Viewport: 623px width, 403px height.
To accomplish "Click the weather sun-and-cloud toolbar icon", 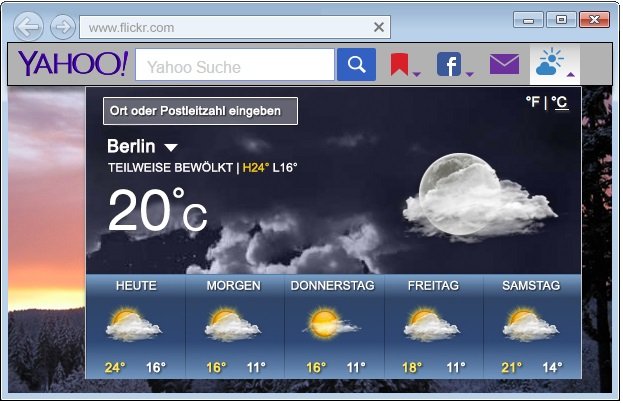I will coord(549,62).
